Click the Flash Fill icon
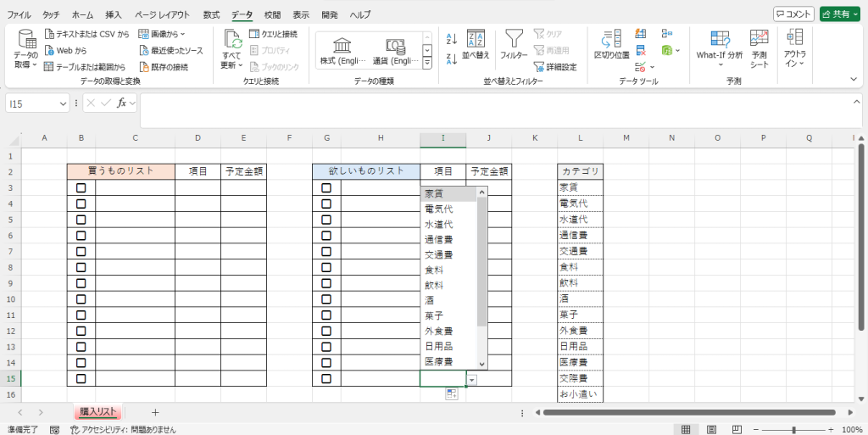868x435 pixels. (642, 35)
